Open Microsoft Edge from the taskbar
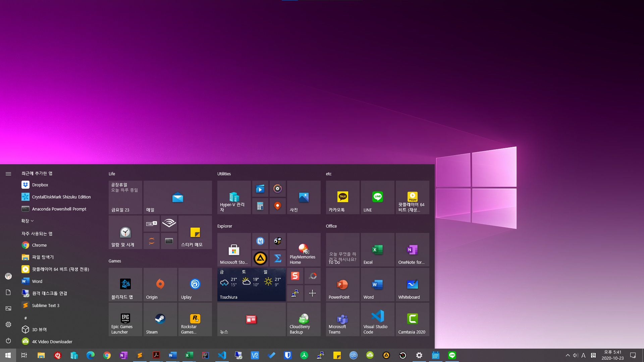The image size is (644, 362). pos(90,355)
